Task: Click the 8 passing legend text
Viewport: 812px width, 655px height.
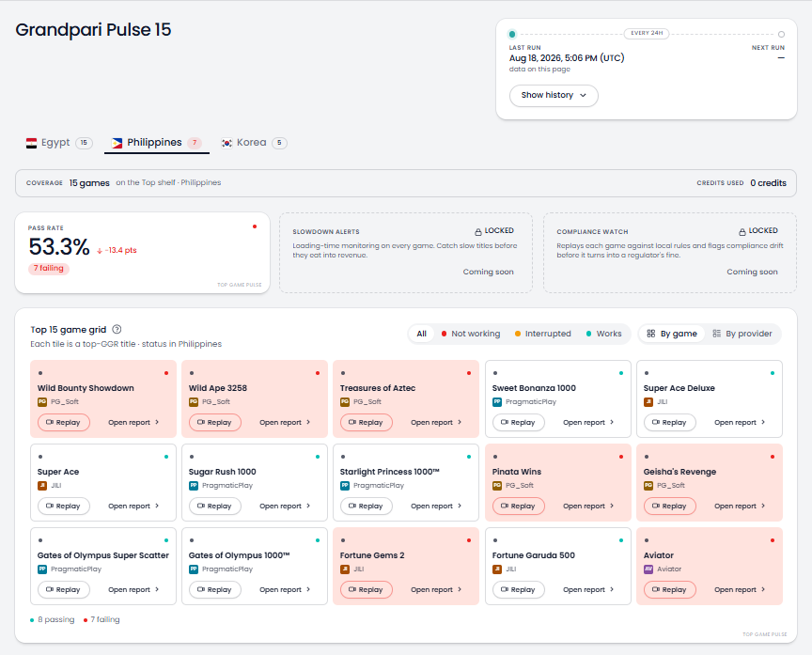Action: (x=56, y=620)
